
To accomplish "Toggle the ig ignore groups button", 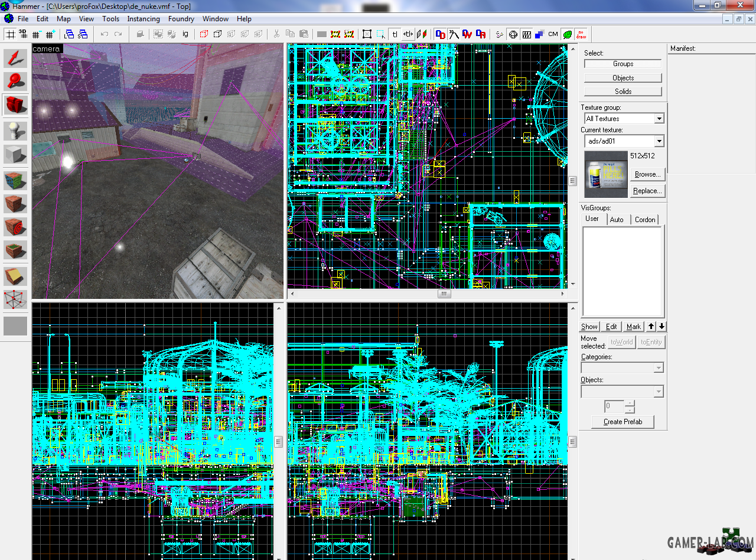I will click(185, 34).
